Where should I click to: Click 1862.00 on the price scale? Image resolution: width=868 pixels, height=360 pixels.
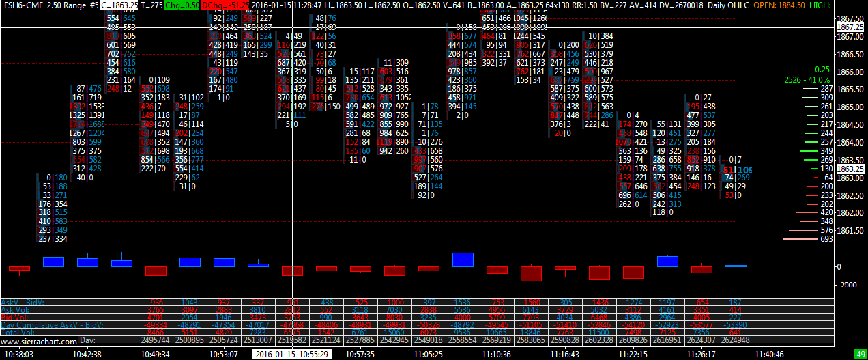(851, 213)
